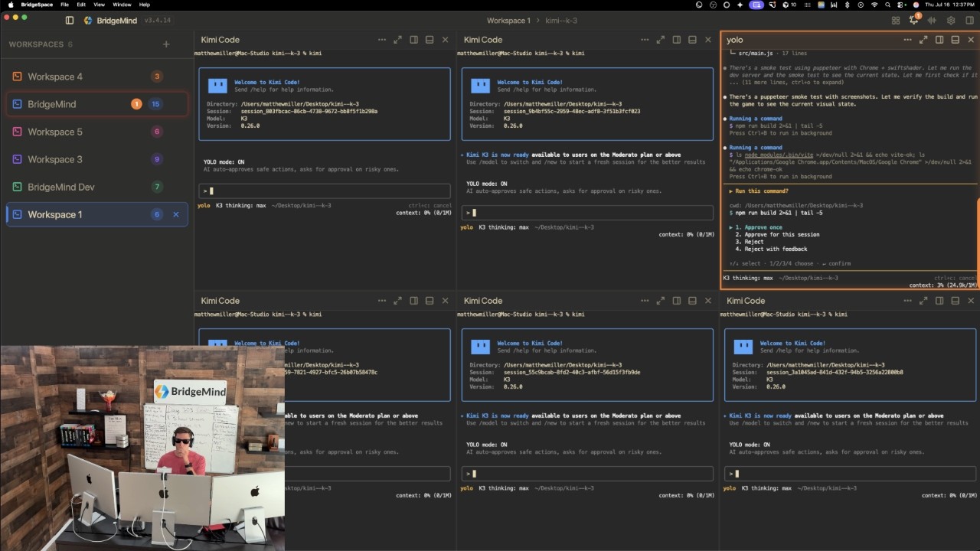The height and width of the screenshot is (551, 980).
Task: Open Spotlight search in menu bar
Action: coord(889,5)
